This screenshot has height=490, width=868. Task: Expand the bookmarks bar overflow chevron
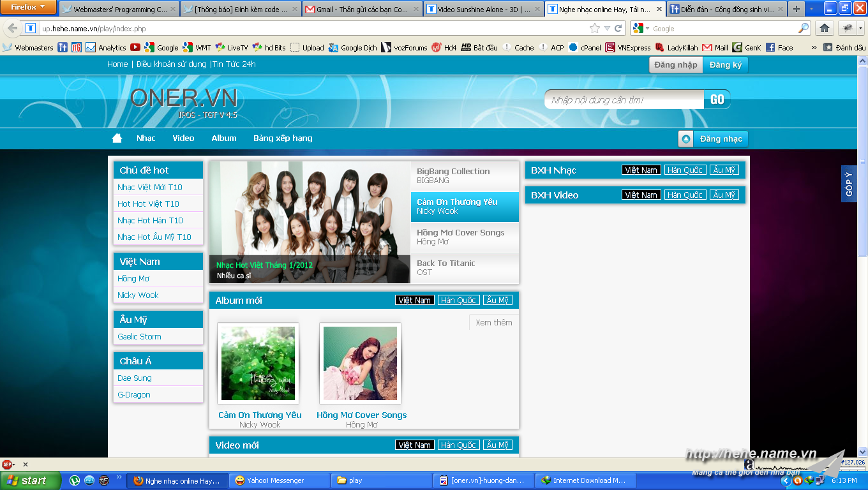click(x=814, y=47)
